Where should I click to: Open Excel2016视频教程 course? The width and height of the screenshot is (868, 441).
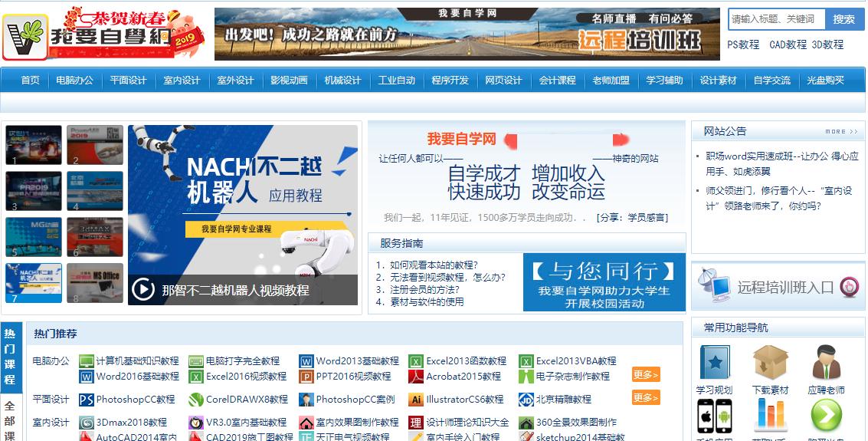point(247,376)
